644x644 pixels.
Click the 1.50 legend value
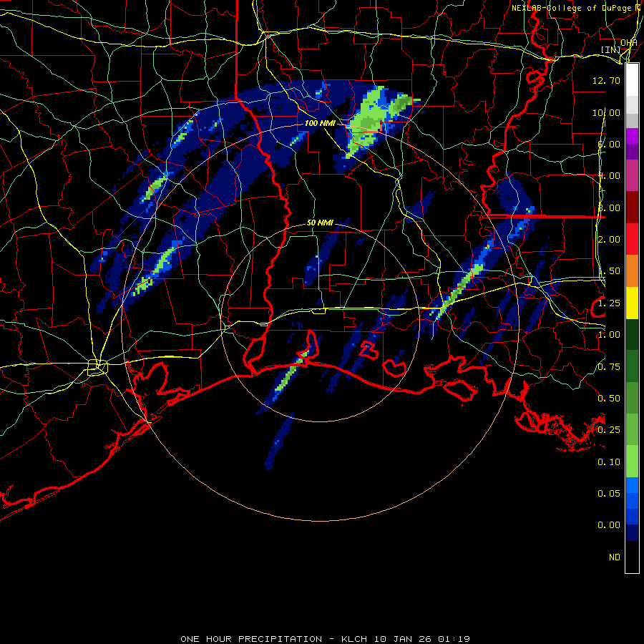(609, 271)
